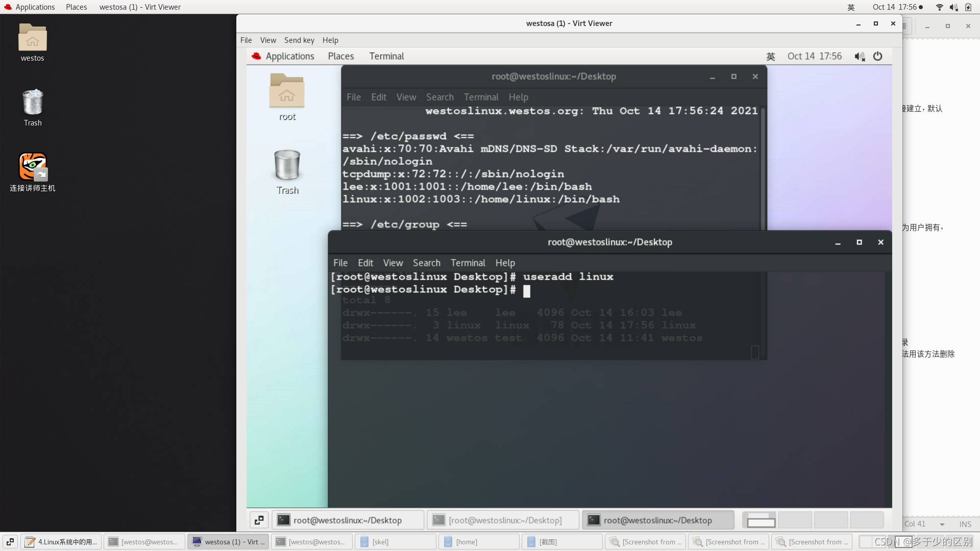
Task: Open the westos home folder icon
Action: pos(32,38)
